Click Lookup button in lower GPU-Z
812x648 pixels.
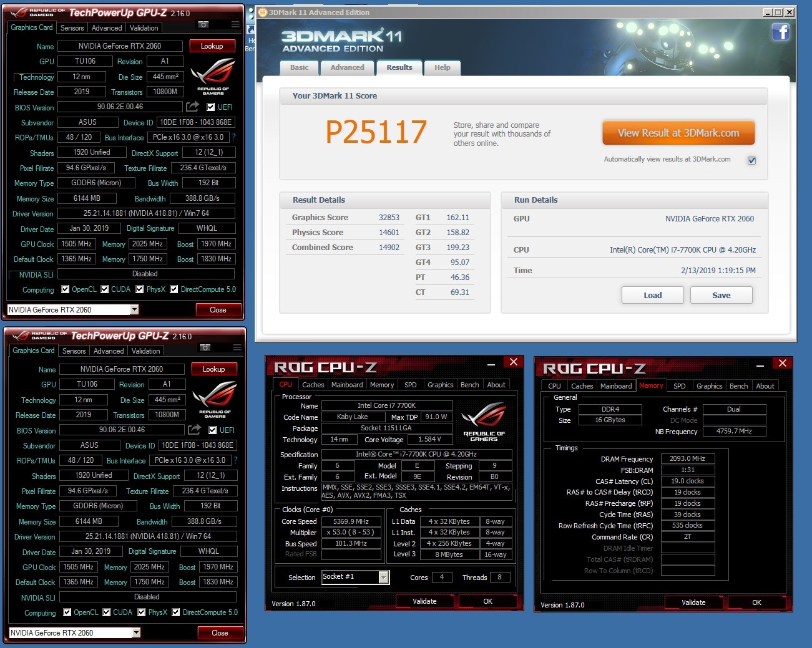pyautogui.click(x=213, y=369)
